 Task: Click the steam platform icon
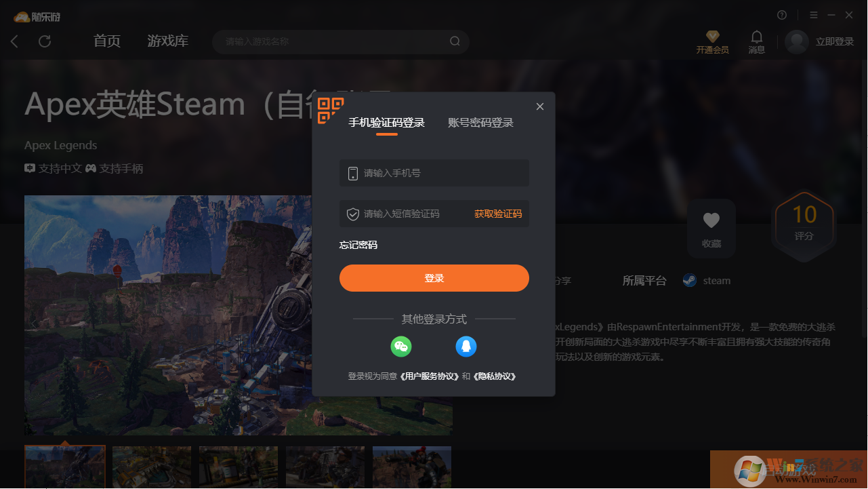click(689, 280)
